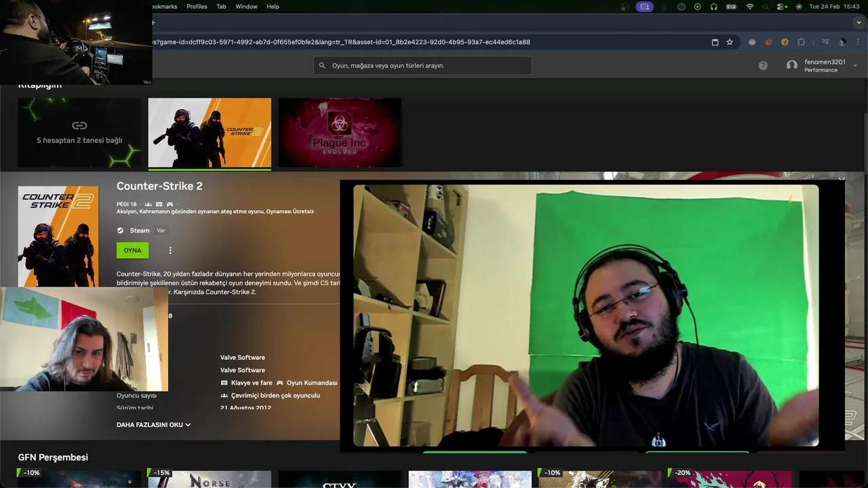Click the first 'Valve Software' entry
The image size is (868, 488).
[x=243, y=358]
